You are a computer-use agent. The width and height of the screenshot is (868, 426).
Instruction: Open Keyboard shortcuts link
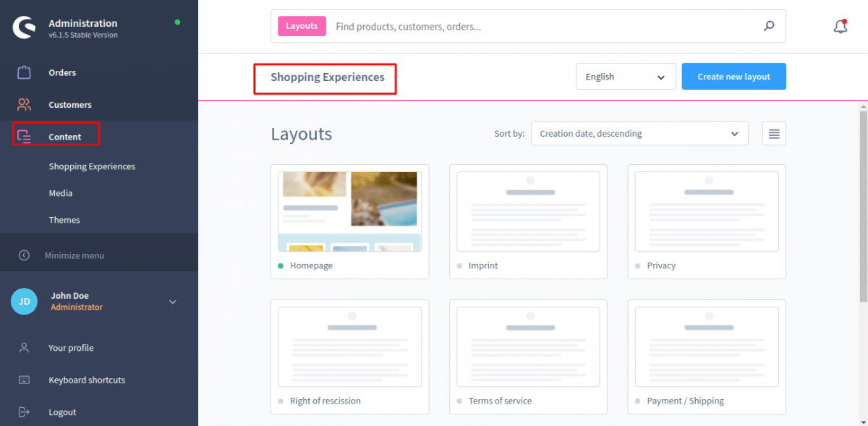(x=87, y=380)
